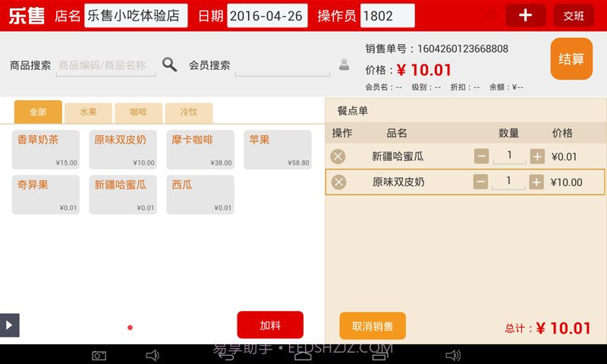Add 香草奶茶 to the order

[46, 149]
